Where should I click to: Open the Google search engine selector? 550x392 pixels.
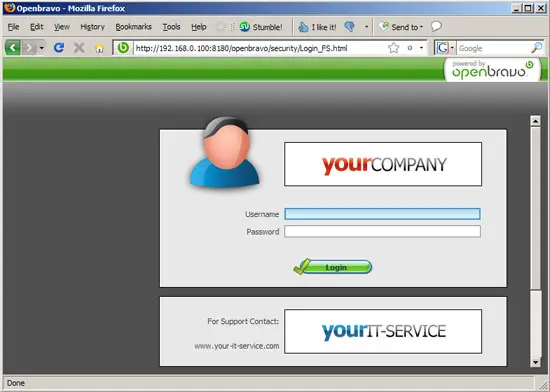pos(445,48)
